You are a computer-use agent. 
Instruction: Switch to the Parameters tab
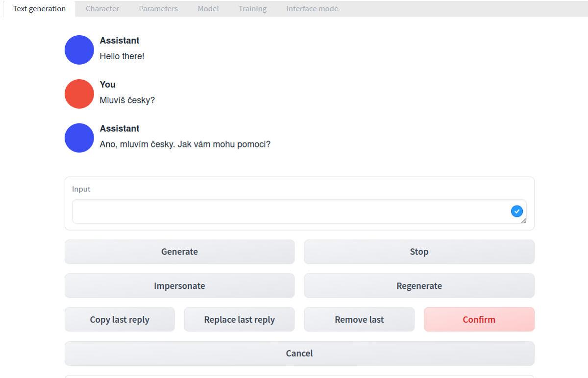pos(158,9)
